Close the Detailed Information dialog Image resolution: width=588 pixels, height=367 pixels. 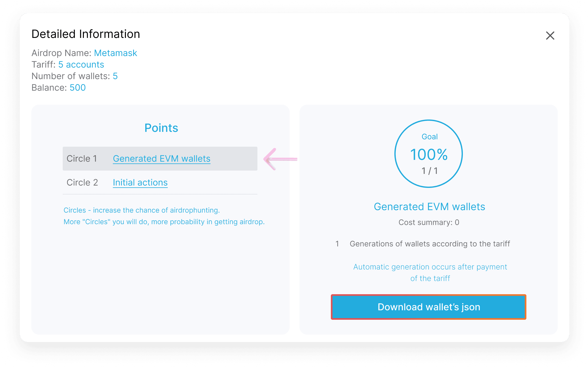click(550, 35)
